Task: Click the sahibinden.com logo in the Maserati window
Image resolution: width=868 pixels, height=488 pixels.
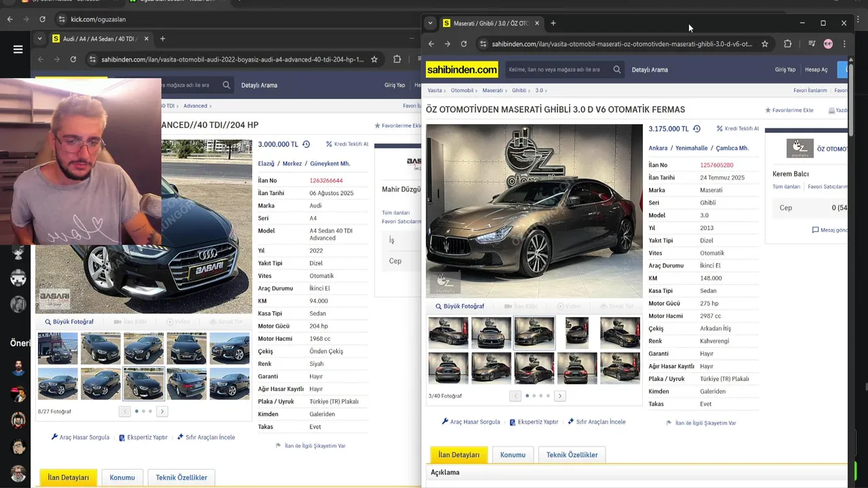Action: [462, 69]
